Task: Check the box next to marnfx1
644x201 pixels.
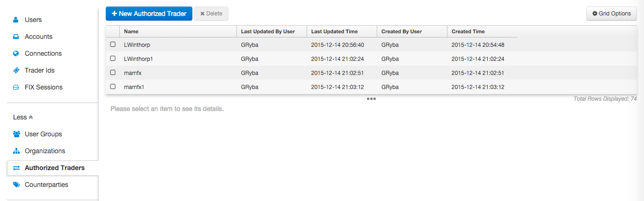Action: [x=112, y=87]
